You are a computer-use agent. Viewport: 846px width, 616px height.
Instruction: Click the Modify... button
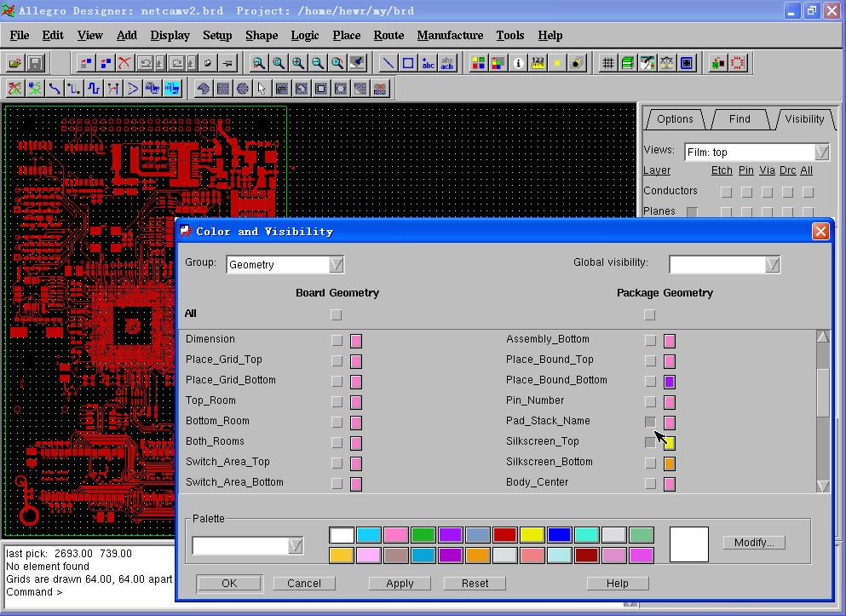[x=753, y=543]
